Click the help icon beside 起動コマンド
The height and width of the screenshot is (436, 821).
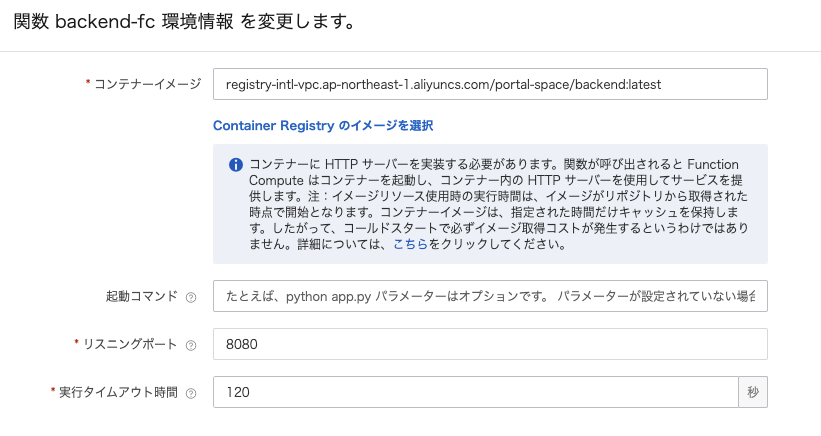tap(191, 297)
